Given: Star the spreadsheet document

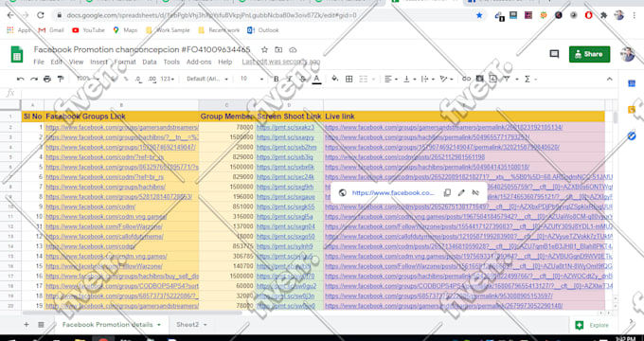Looking at the screenshot, I should click(264, 49).
